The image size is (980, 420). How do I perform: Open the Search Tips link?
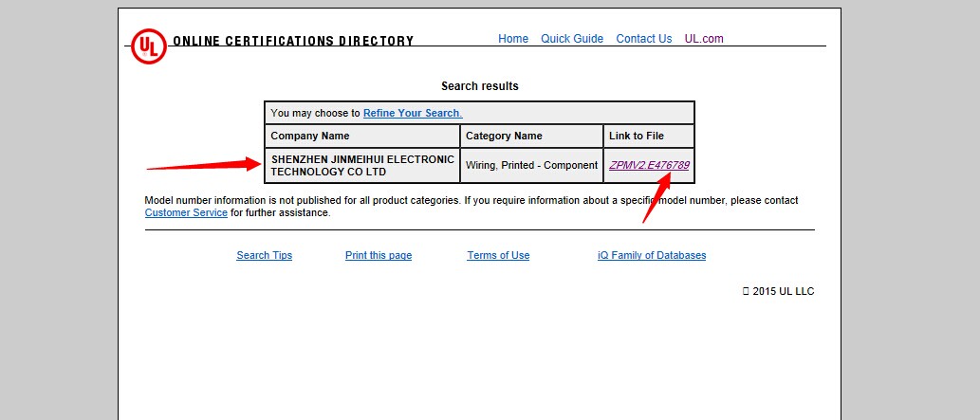pos(265,256)
